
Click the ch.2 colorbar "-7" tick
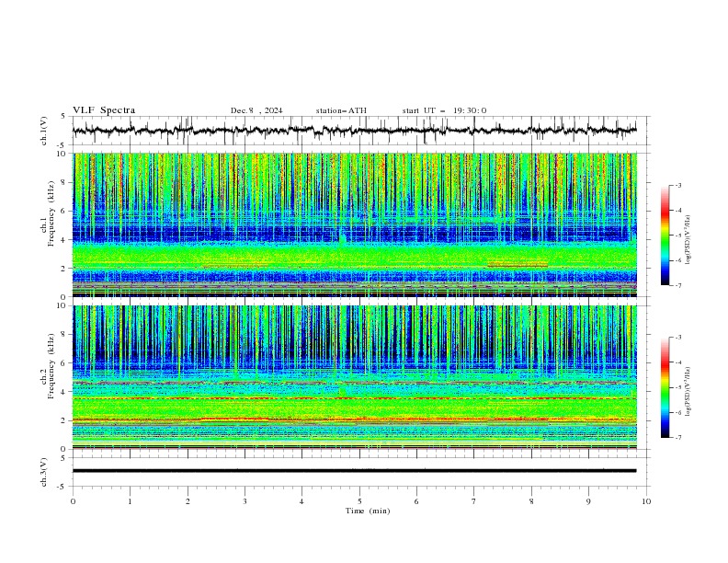tap(677, 438)
